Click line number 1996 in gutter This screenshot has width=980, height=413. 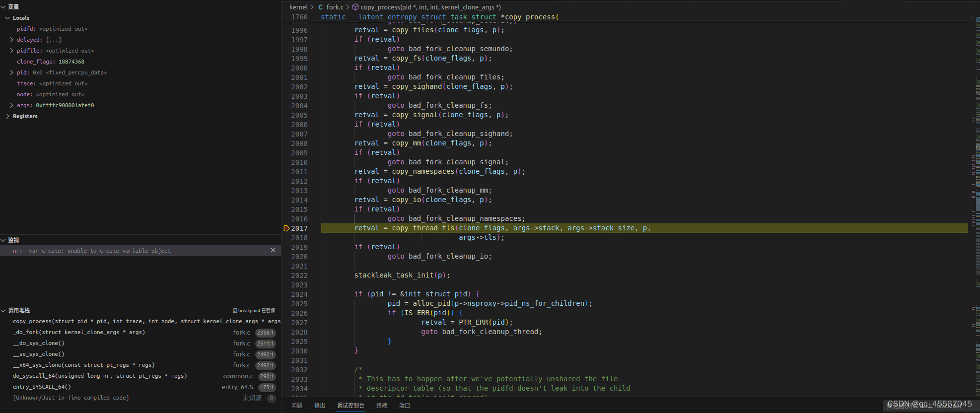point(299,30)
